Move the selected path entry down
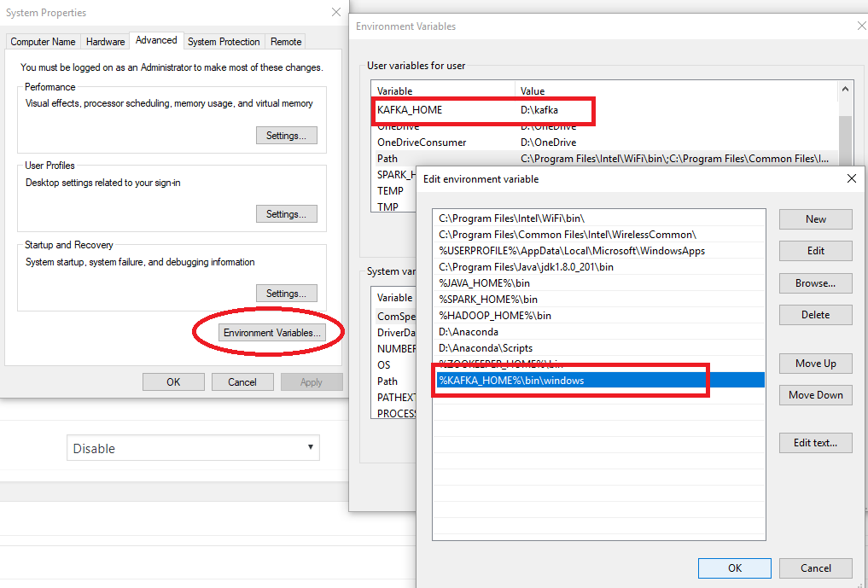The height and width of the screenshot is (588, 868). [815, 394]
